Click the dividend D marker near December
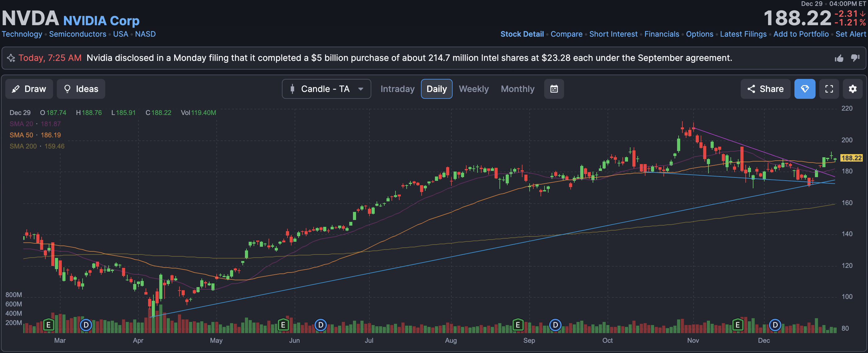The width and height of the screenshot is (868, 353). 775,325
